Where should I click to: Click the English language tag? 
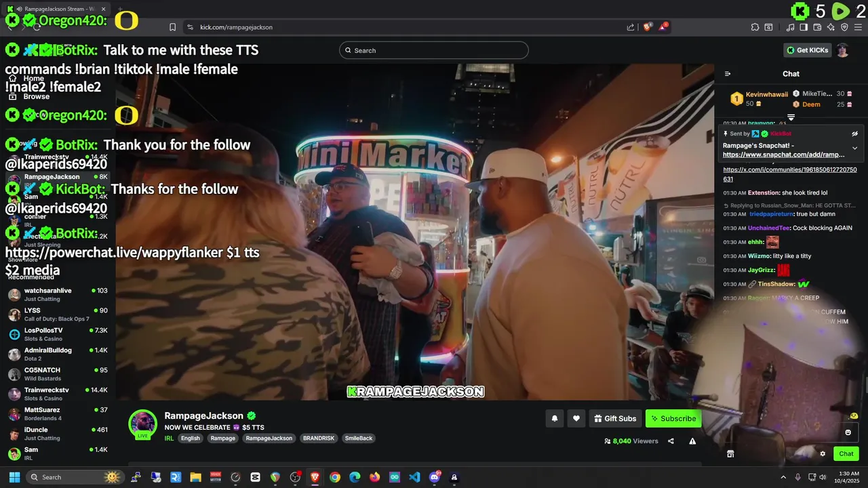[191, 439]
